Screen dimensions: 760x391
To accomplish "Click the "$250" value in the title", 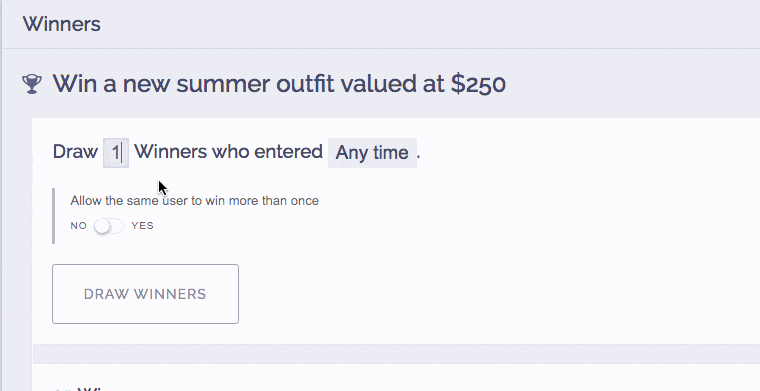I will pyautogui.click(x=478, y=84).
